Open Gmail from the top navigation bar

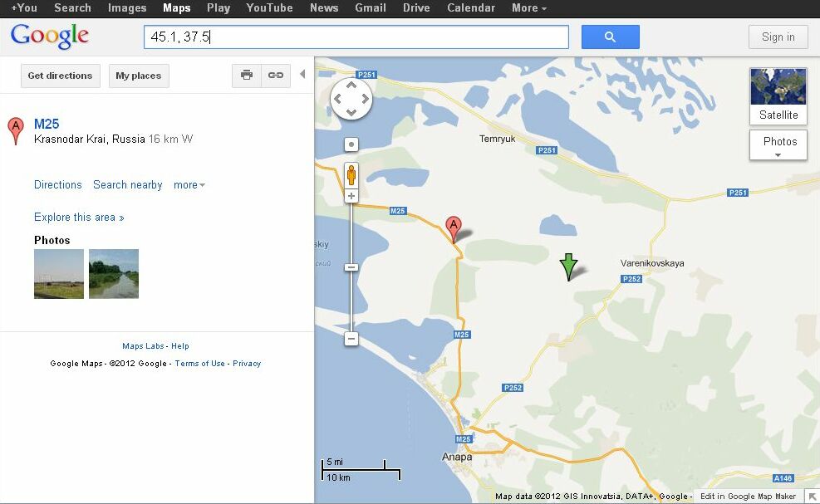(369, 8)
